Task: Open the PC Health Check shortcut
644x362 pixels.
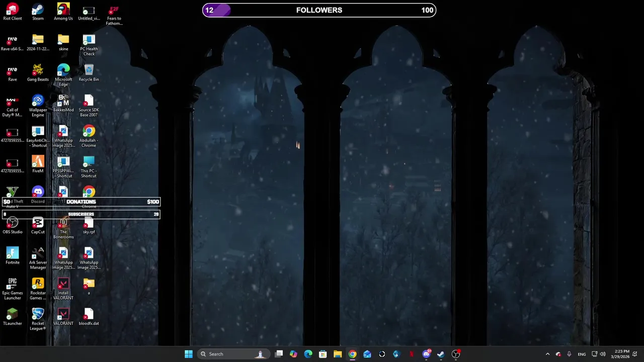Action: 89,45
